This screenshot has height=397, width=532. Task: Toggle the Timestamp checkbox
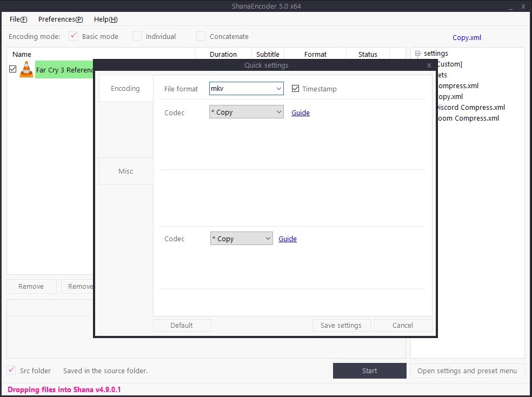point(296,89)
